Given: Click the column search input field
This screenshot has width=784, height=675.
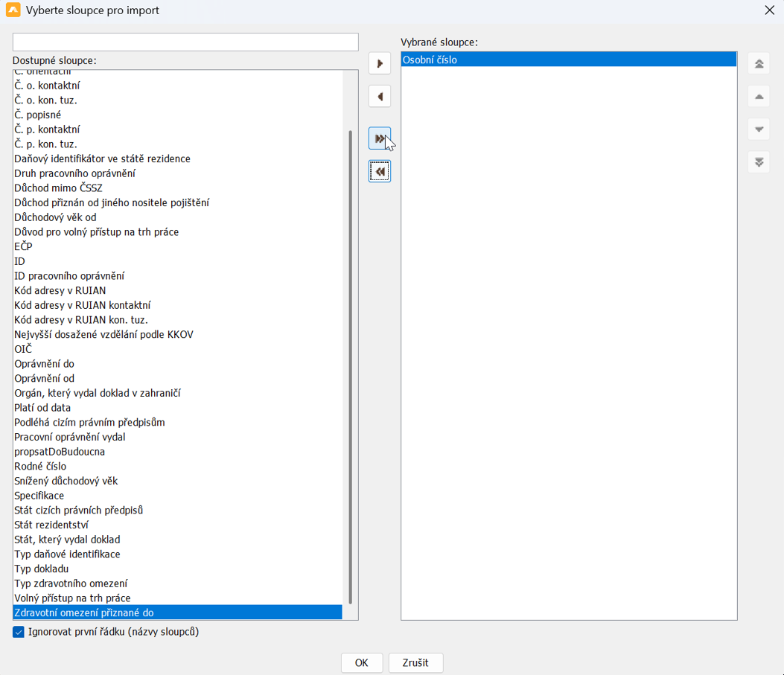Looking at the screenshot, I should pyautogui.click(x=185, y=42).
